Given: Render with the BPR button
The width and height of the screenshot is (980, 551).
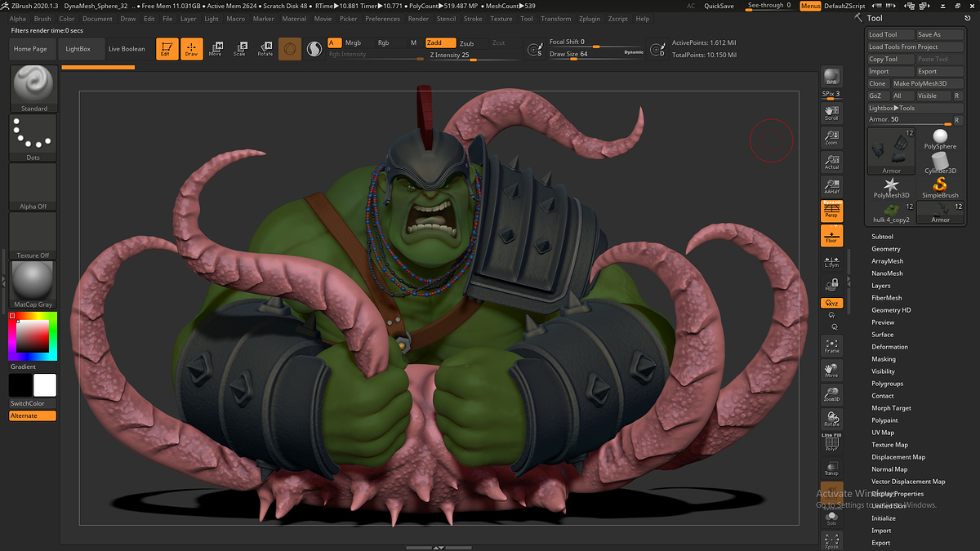Looking at the screenshot, I should click(831, 77).
